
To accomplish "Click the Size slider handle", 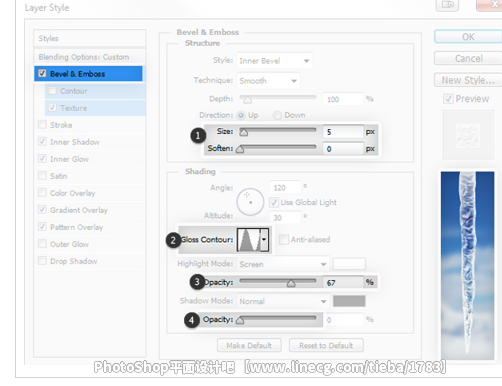I will (x=244, y=132).
